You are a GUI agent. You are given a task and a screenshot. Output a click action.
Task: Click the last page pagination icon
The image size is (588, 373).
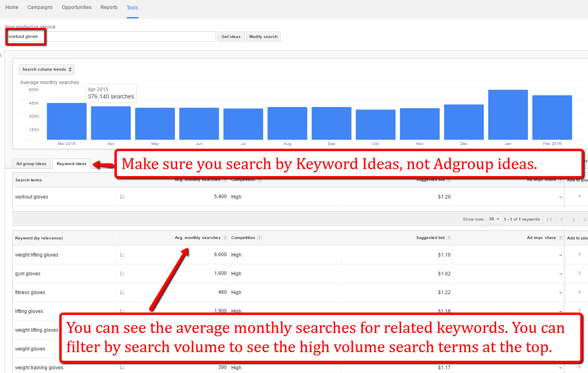point(585,219)
